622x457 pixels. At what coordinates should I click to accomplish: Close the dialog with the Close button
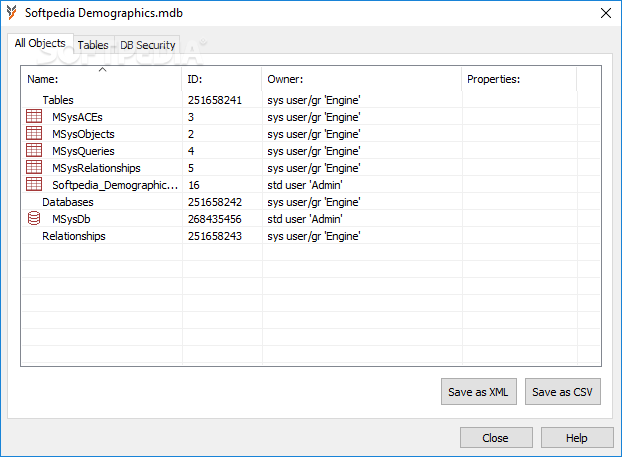point(496,438)
